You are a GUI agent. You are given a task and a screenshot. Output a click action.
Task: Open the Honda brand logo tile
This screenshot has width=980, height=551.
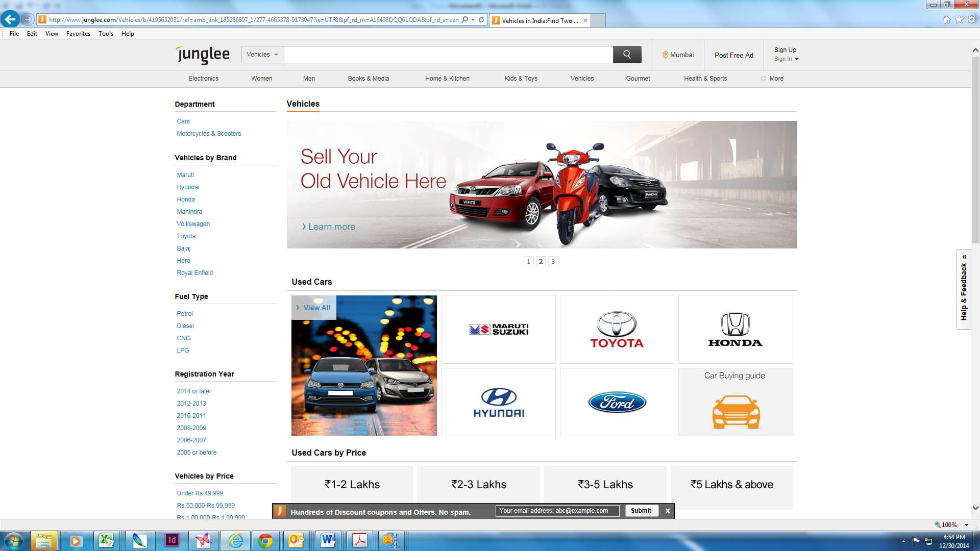(735, 329)
